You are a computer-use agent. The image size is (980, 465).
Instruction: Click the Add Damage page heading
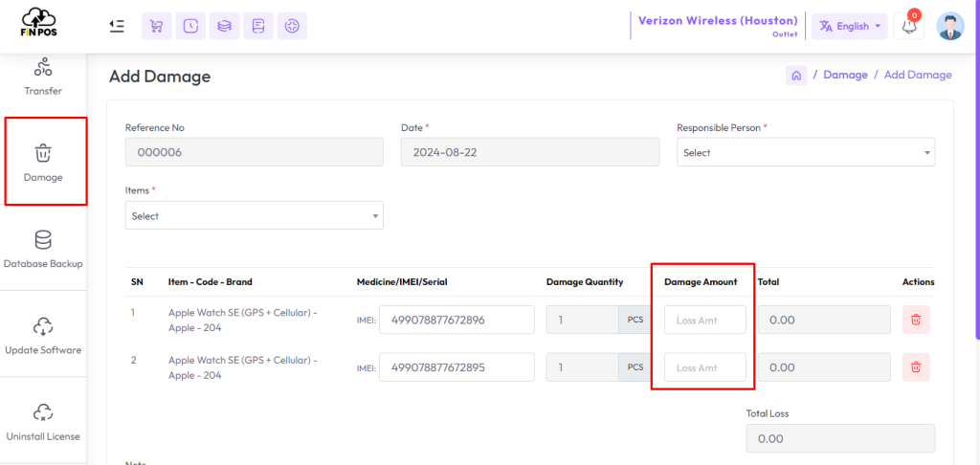coord(160,77)
